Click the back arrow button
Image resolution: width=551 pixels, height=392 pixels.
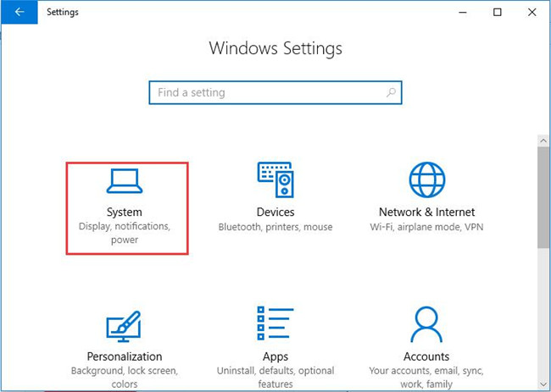[x=19, y=12]
